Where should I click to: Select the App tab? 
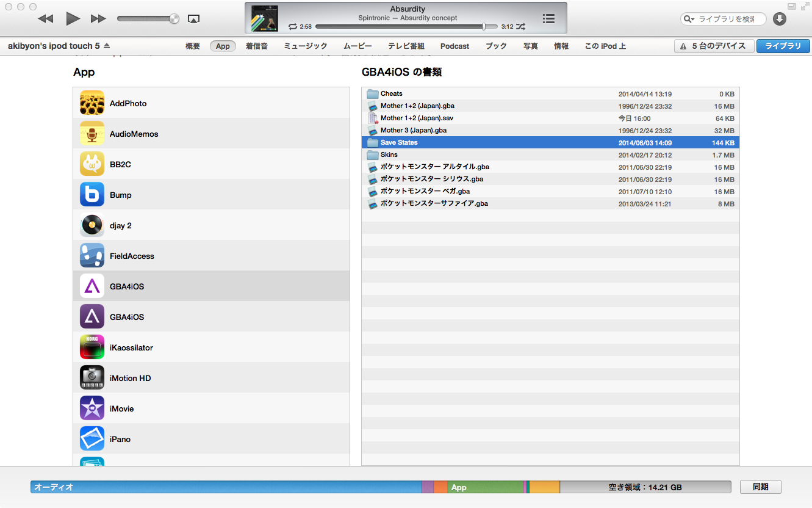(x=223, y=46)
